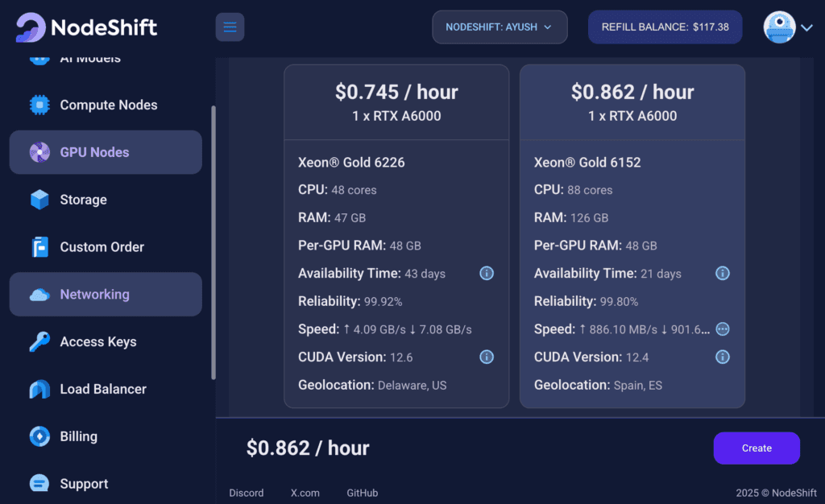This screenshot has height=504, width=825.
Task: Open Load Balancer page
Action: (106, 389)
